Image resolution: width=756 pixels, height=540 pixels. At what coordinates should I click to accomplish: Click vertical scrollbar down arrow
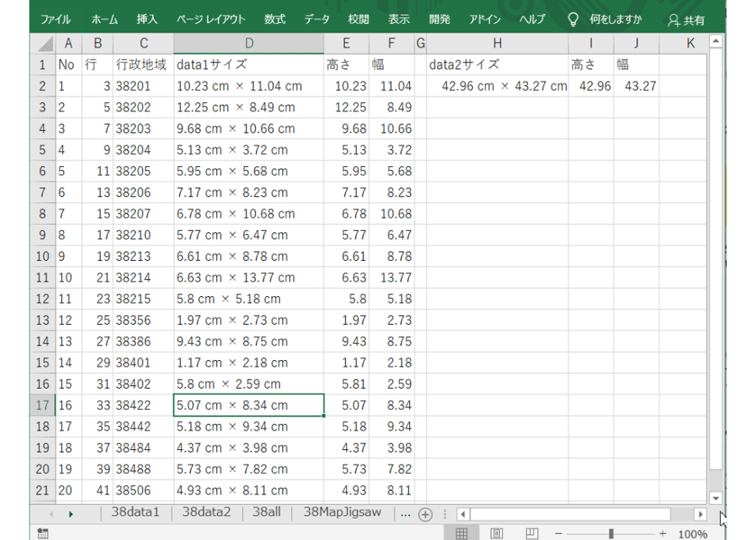(716, 498)
